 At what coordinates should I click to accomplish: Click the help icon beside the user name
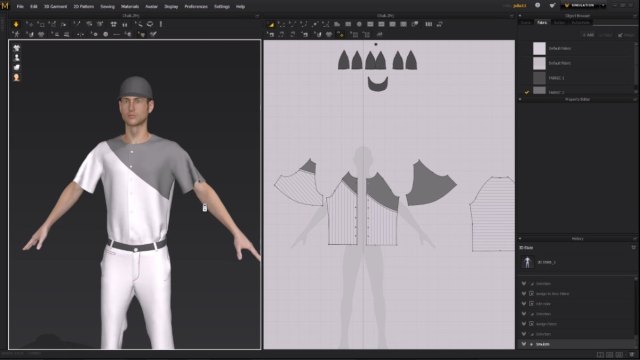(x=538, y=5)
